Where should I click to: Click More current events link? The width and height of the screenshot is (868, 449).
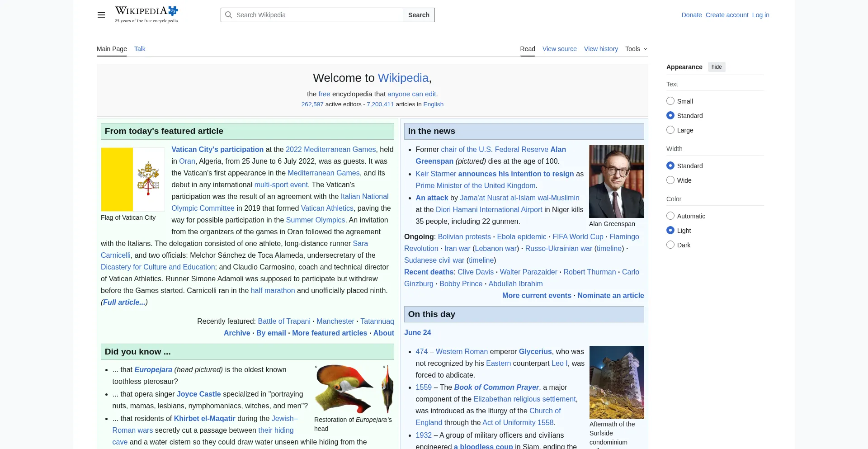(537, 295)
